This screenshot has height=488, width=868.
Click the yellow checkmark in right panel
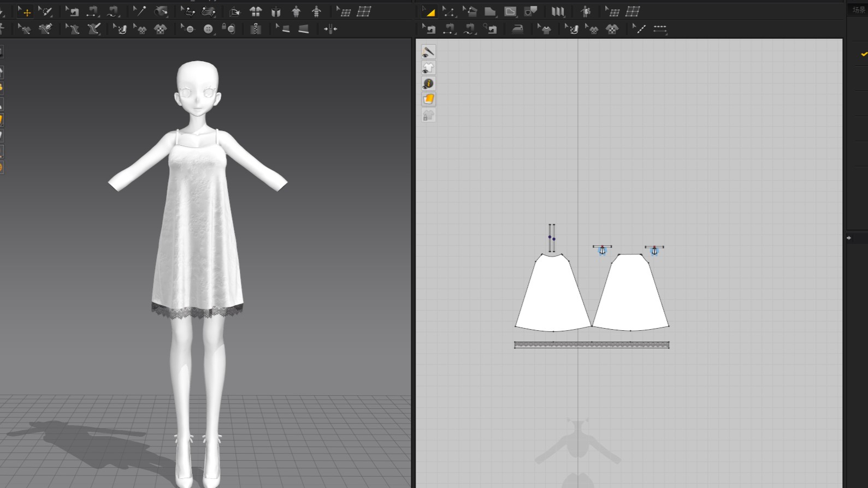[x=864, y=54]
